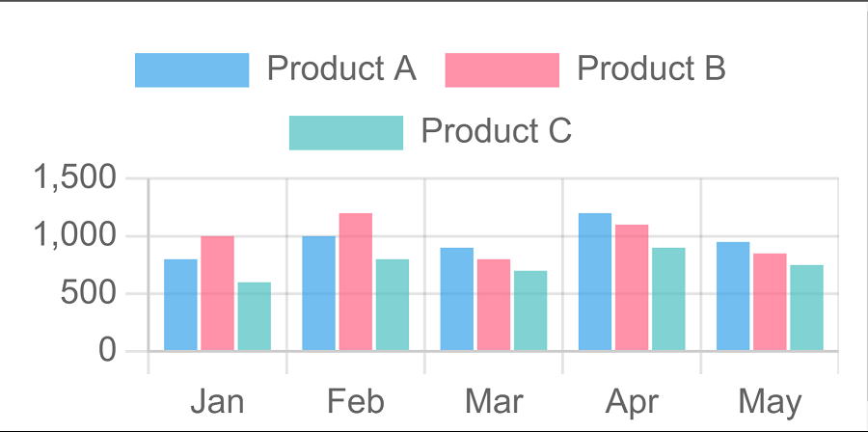The height and width of the screenshot is (432, 868).
Task: Click the Mar x-axis label
Action: click(494, 401)
